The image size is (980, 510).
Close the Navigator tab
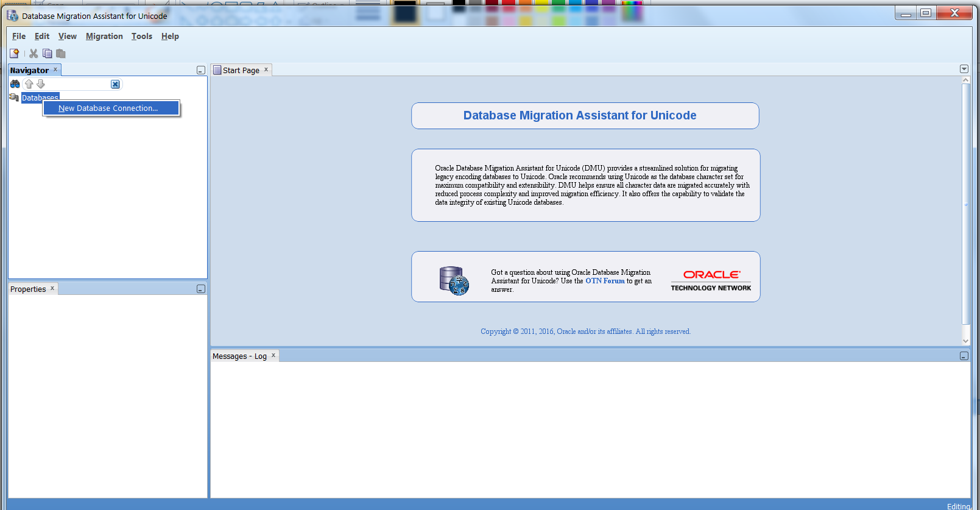pyautogui.click(x=55, y=69)
